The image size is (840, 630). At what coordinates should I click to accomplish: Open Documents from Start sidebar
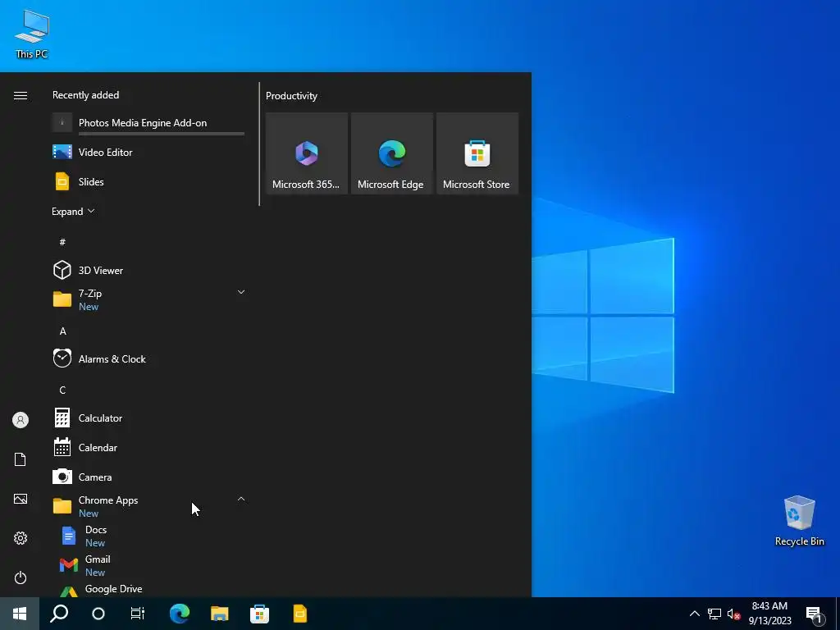(x=21, y=459)
